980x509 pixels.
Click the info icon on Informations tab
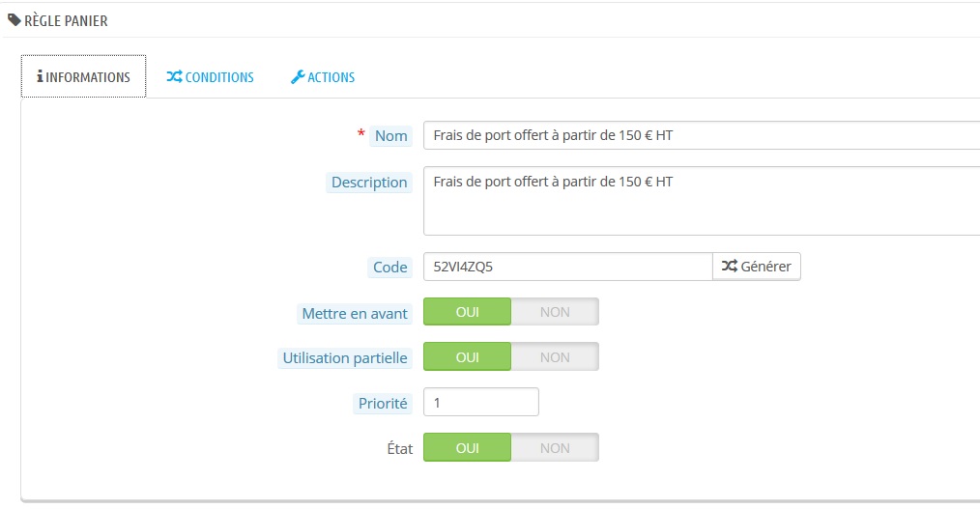tap(40, 76)
